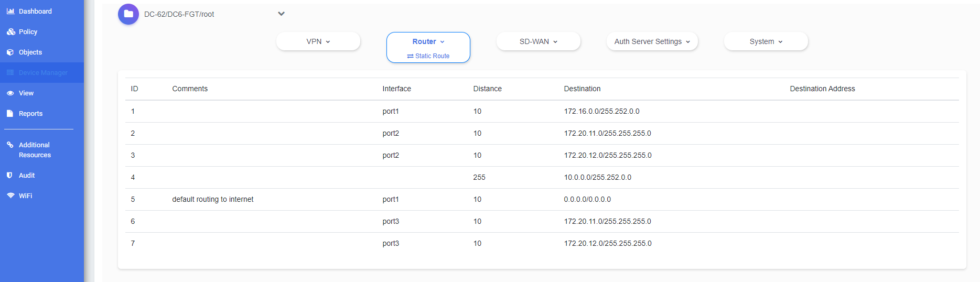The height and width of the screenshot is (282, 980).
Task: Open the Policy section
Action: (x=42, y=31)
